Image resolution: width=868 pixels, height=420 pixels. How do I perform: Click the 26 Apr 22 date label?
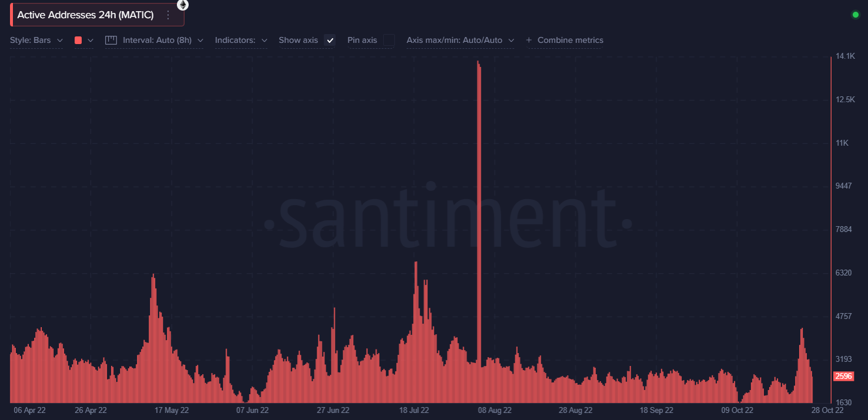pyautogui.click(x=91, y=411)
